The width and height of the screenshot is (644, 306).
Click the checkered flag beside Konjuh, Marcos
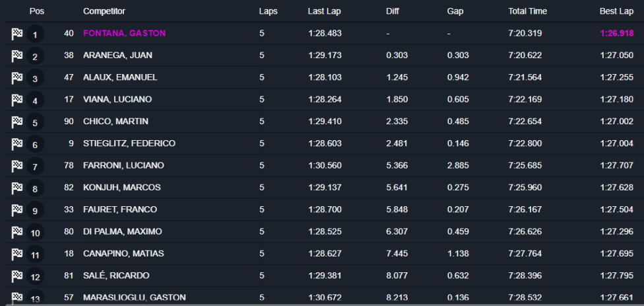point(17,188)
